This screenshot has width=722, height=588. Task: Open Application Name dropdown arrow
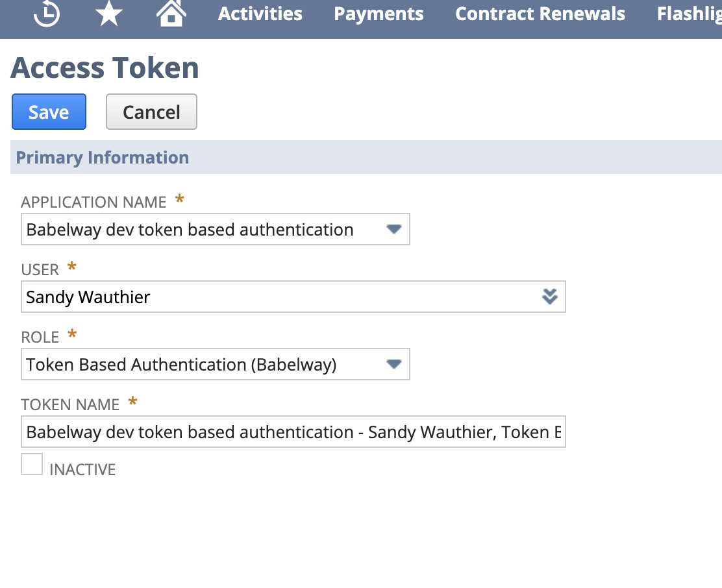pos(394,229)
